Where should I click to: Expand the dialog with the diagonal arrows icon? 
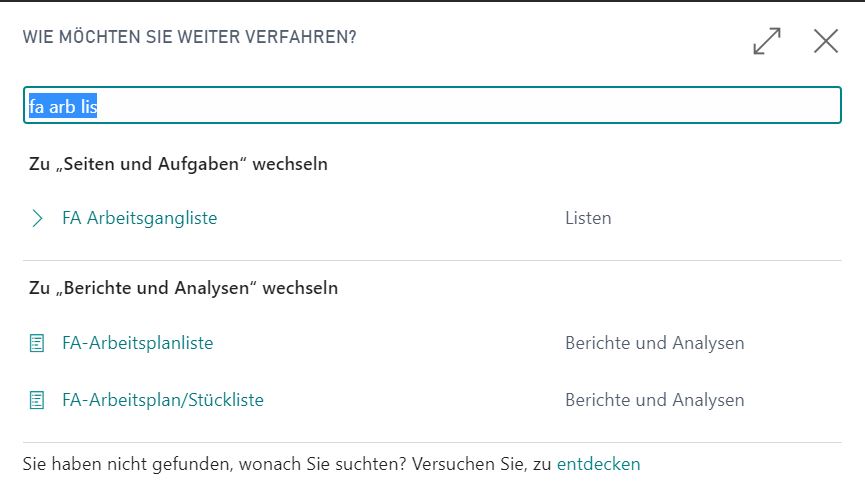pyautogui.click(x=767, y=41)
